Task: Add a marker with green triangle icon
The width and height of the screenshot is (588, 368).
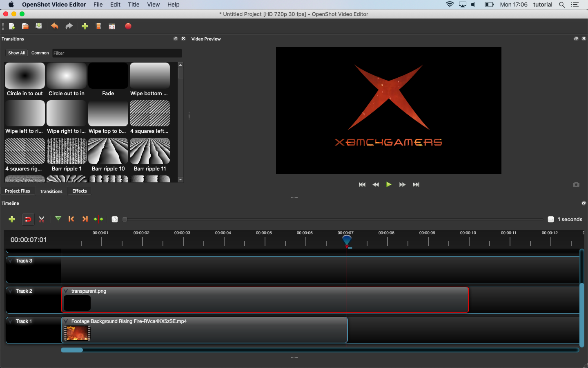Action: coord(58,219)
